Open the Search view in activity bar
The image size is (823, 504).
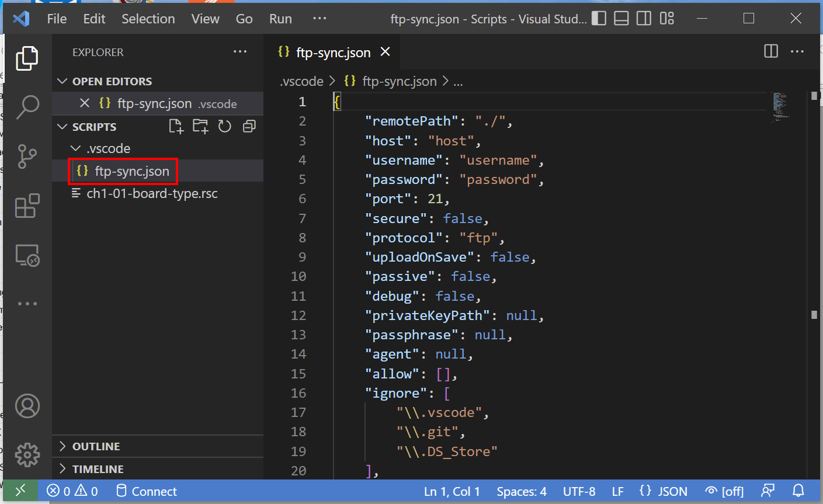click(x=27, y=107)
